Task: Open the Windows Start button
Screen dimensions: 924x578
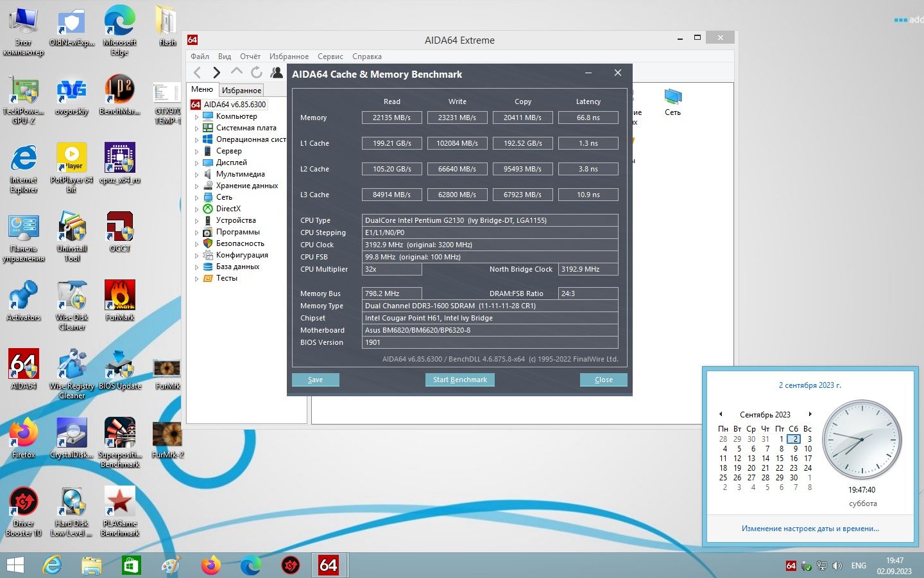Action: click(x=15, y=565)
